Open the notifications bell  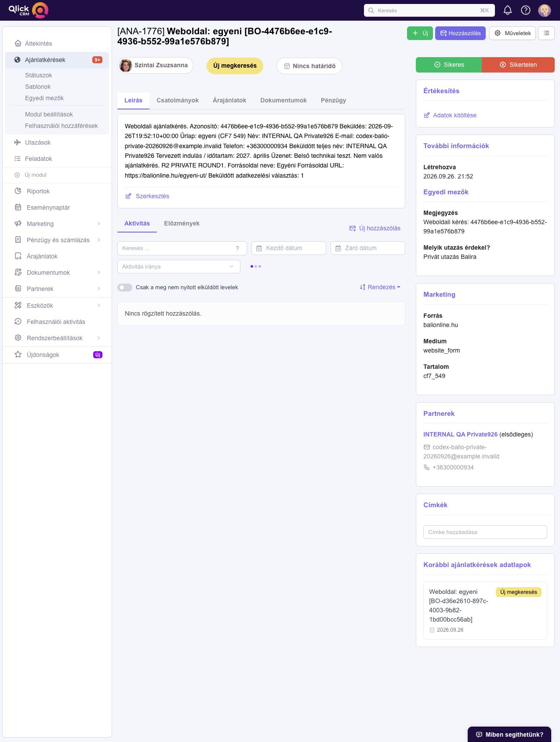point(508,10)
